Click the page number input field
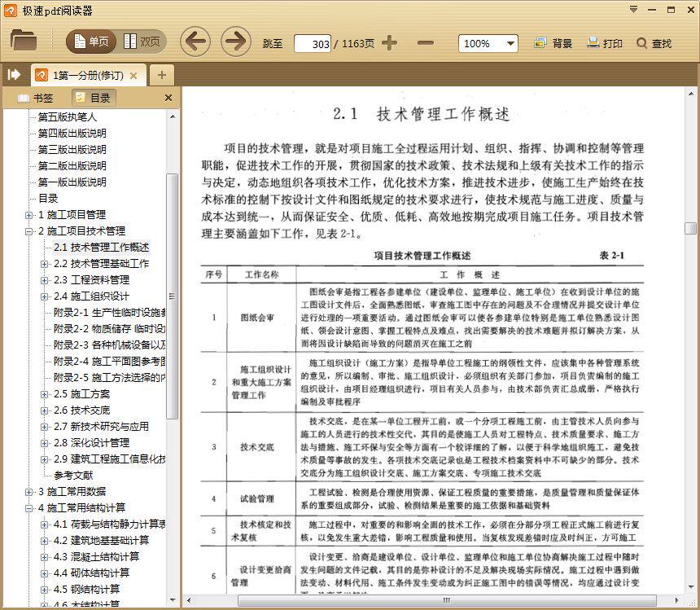 click(x=313, y=44)
